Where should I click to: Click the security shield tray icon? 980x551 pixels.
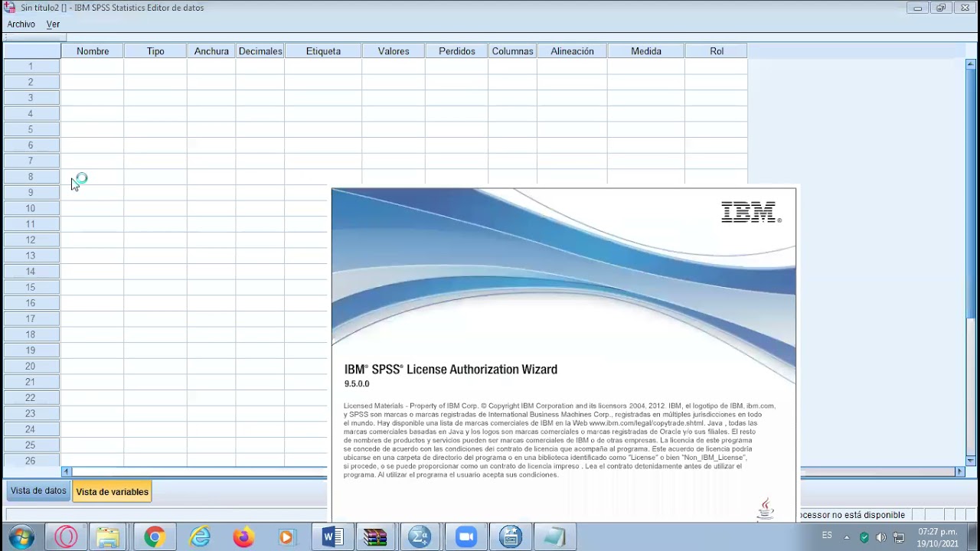(x=864, y=537)
